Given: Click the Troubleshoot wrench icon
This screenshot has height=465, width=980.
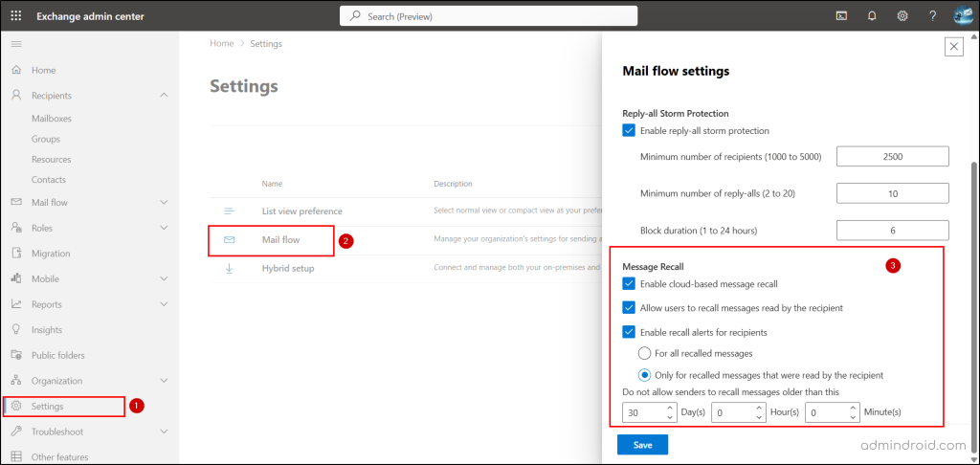Looking at the screenshot, I should pos(17,432).
